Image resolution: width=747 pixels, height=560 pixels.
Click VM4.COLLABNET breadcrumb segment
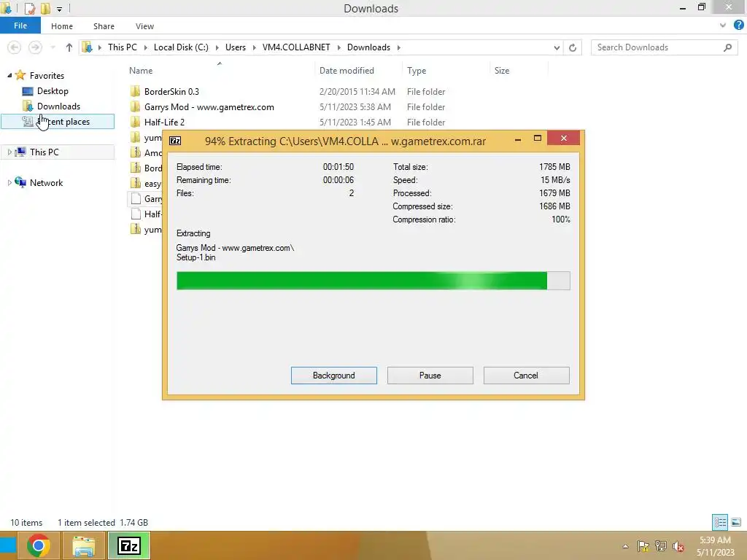[x=296, y=47]
